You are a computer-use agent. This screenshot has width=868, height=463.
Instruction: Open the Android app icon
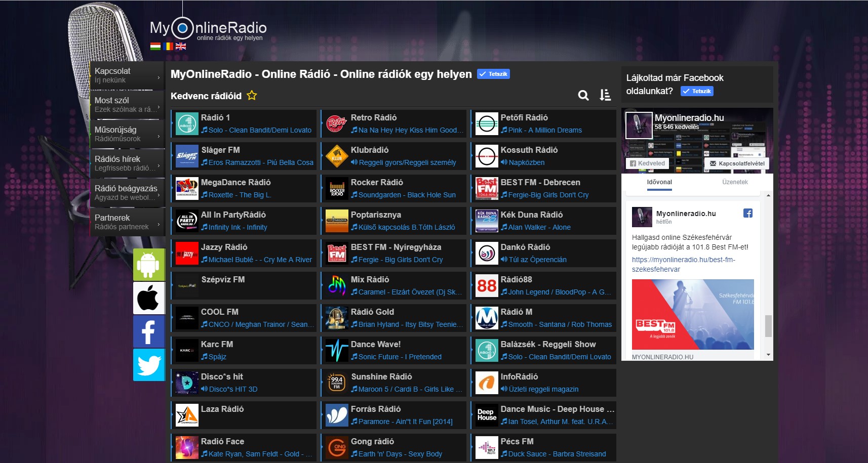(x=149, y=265)
